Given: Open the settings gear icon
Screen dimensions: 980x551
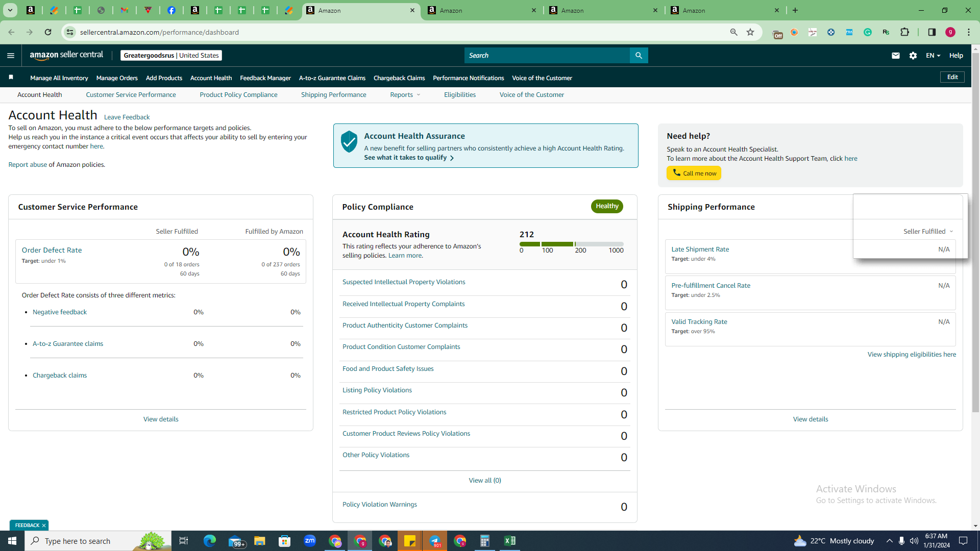Looking at the screenshot, I should [x=913, y=56].
